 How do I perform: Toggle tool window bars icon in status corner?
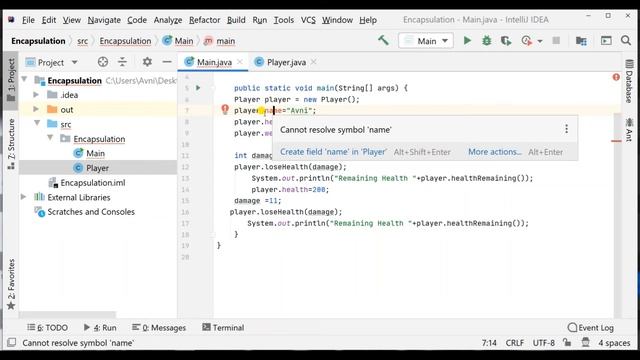pos(11,342)
